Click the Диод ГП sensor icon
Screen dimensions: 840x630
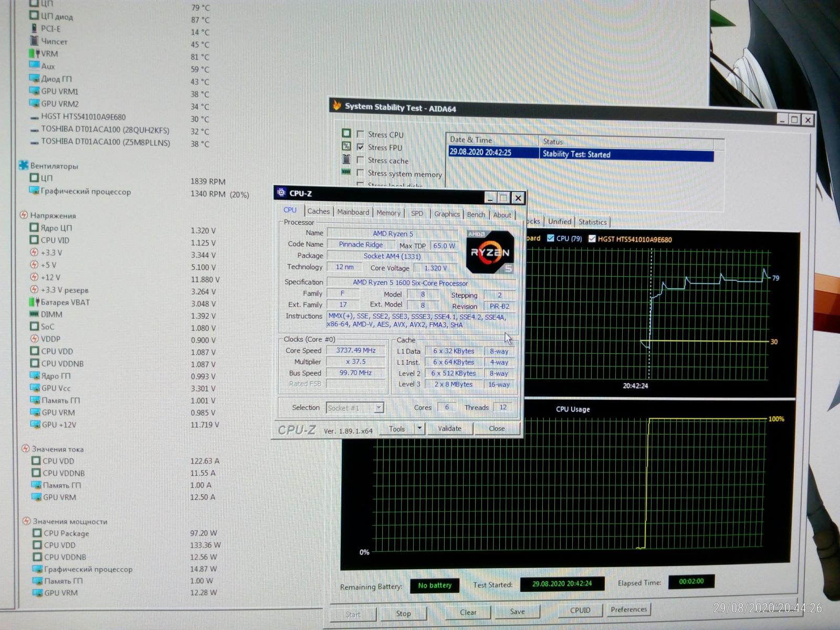(x=34, y=78)
